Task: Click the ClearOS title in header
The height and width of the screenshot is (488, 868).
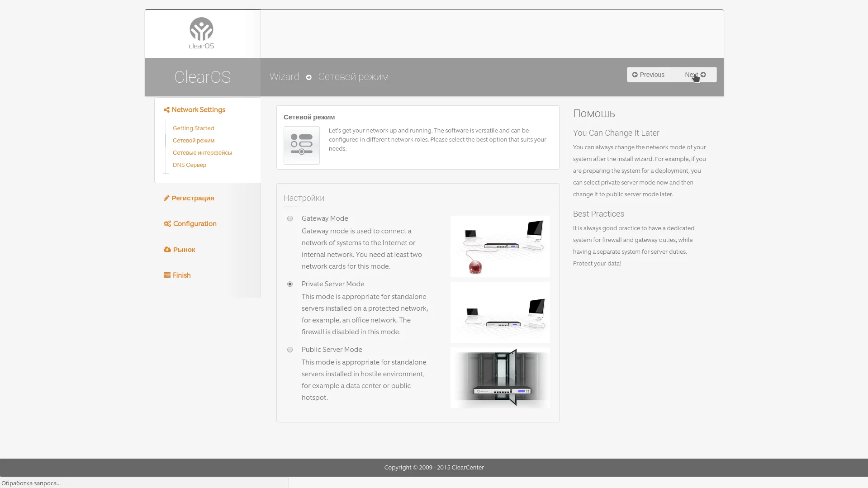Action: click(x=203, y=77)
